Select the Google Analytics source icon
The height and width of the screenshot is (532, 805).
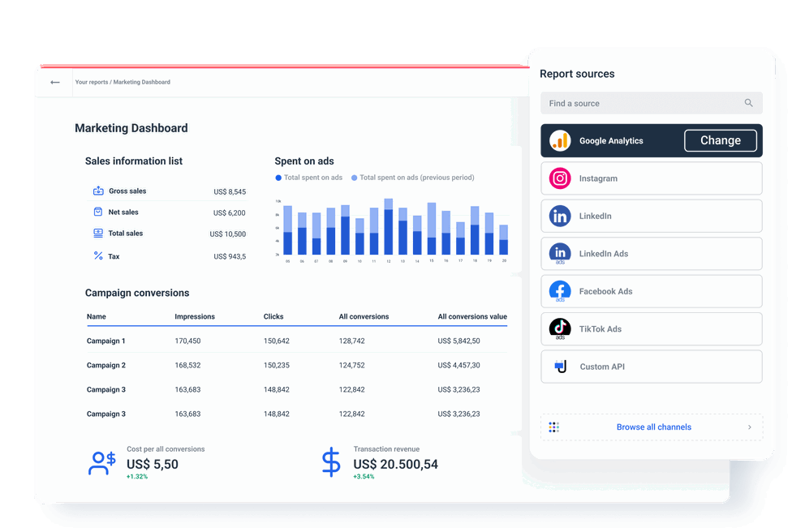point(560,139)
